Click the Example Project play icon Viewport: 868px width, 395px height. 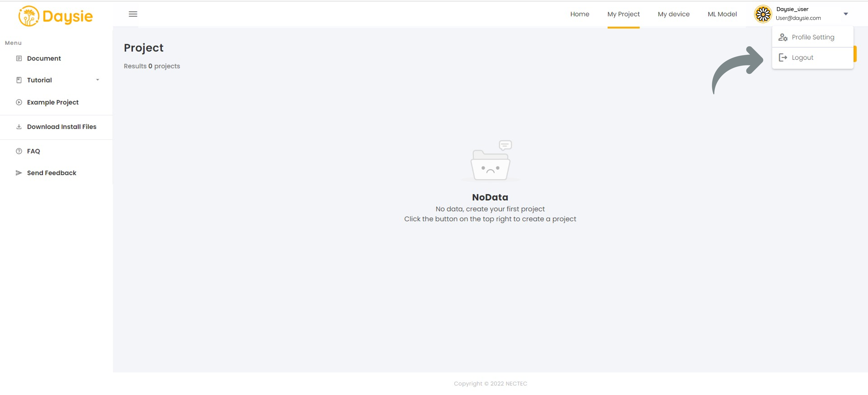click(19, 102)
